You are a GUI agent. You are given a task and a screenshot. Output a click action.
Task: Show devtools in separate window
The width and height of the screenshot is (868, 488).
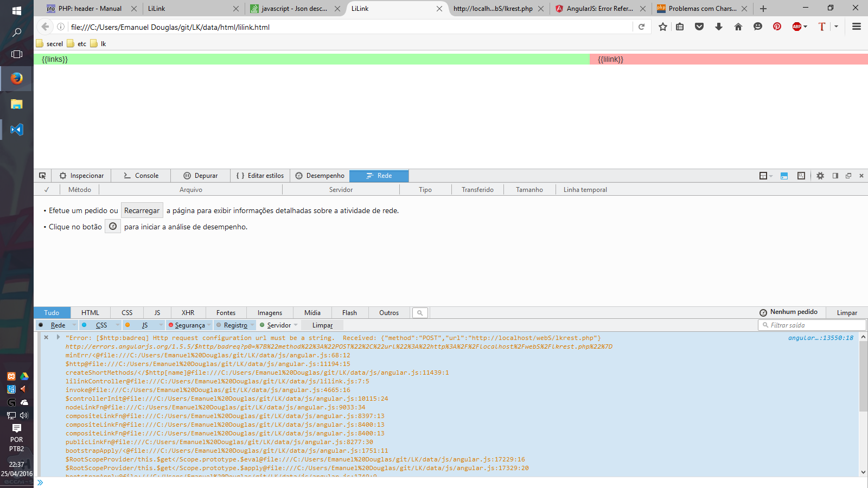click(x=848, y=176)
